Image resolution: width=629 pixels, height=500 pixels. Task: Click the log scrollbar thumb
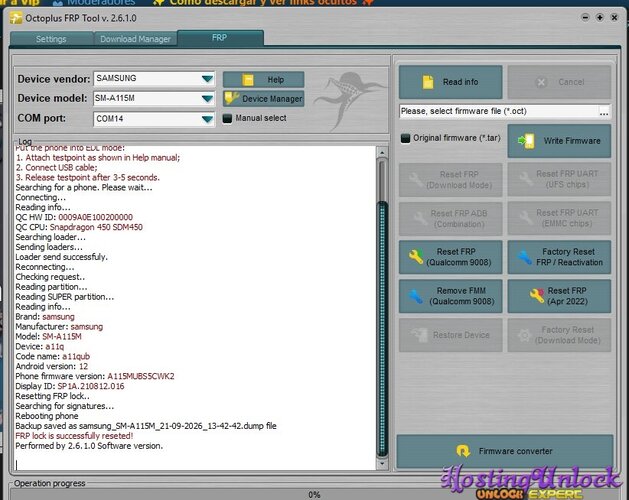382,329
